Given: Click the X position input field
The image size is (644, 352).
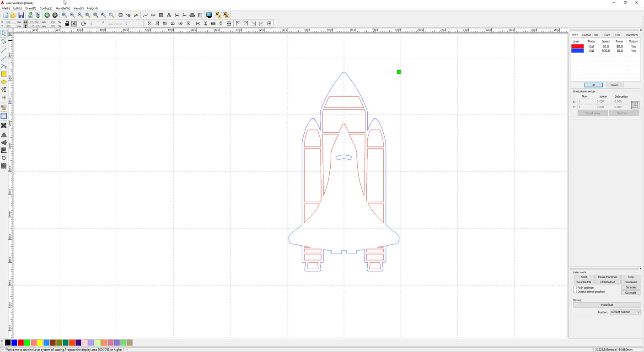Looking at the screenshot, I should click(x=11, y=22).
